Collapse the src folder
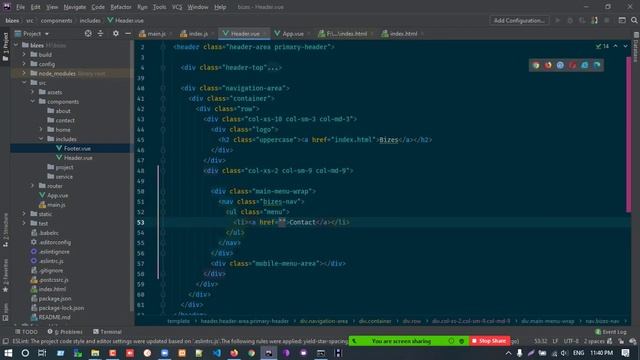The width and height of the screenshot is (640, 360). pyautogui.click(x=24, y=82)
